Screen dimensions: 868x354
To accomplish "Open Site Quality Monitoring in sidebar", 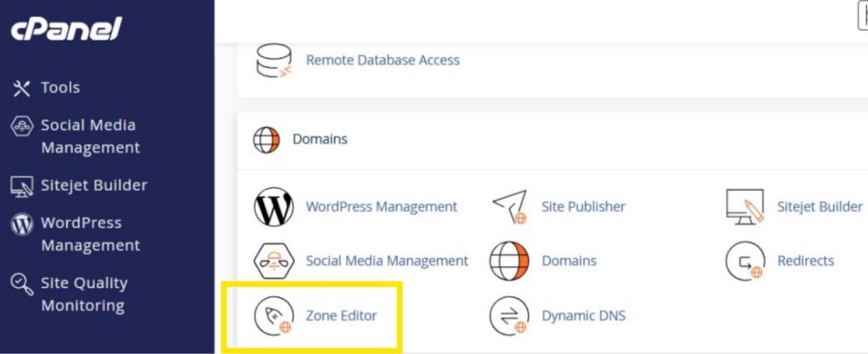I will (83, 294).
